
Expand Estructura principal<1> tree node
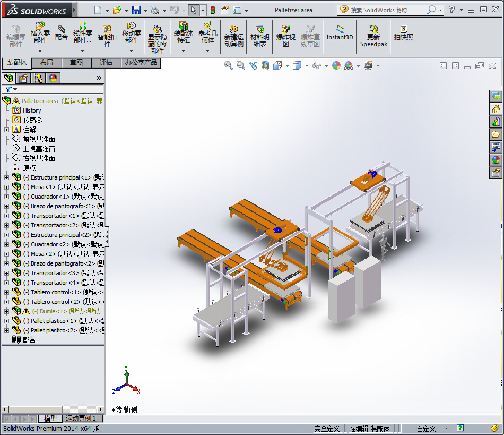pos(6,177)
